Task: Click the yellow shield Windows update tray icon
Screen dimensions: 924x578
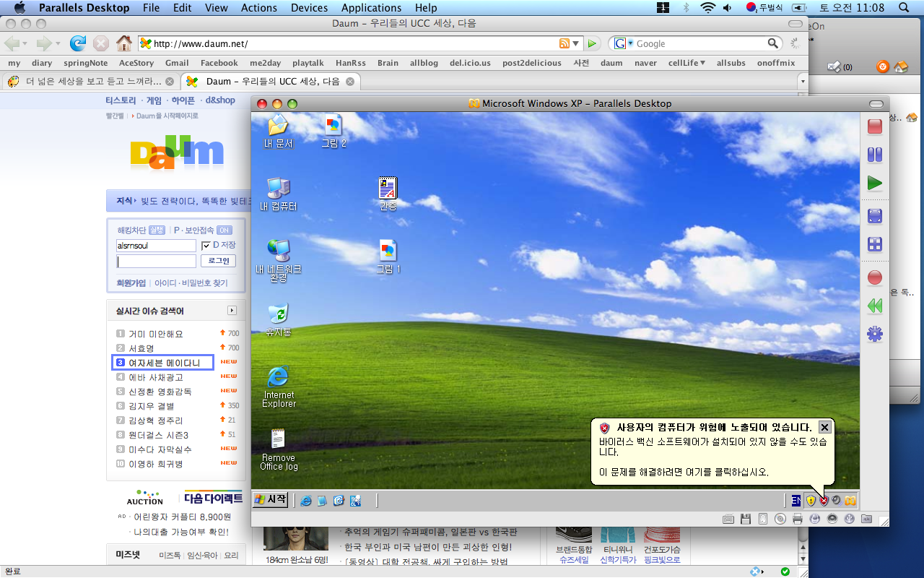Action: tap(811, 500)
